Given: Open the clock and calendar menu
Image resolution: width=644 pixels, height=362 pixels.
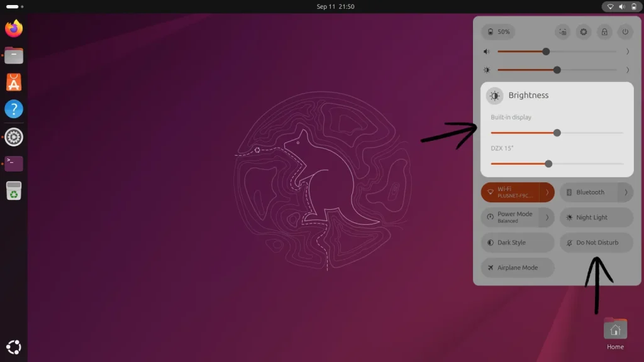Looking at the screenshot, I should click(335, 6).
